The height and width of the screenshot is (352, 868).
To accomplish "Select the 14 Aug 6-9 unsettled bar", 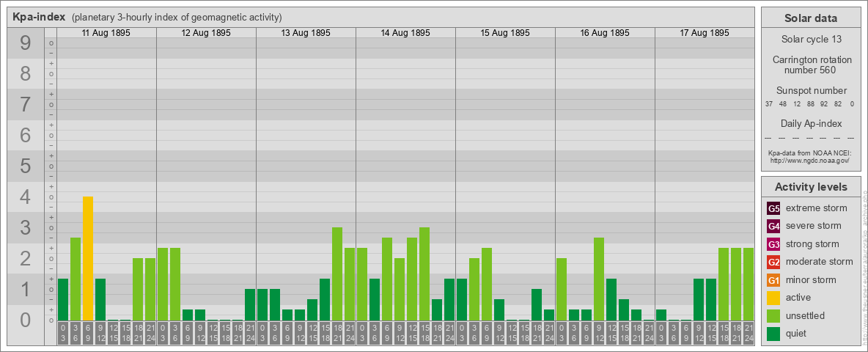I will [x=387, y=279].
